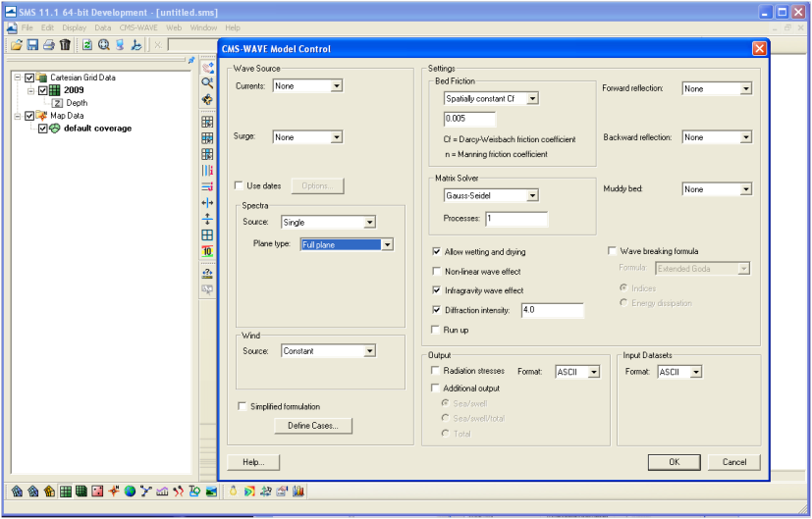Switch to 3D Cartesian grid module icon
Viewport: 812px width, 519px height.
pyautogui.click(x=81, y=492)
